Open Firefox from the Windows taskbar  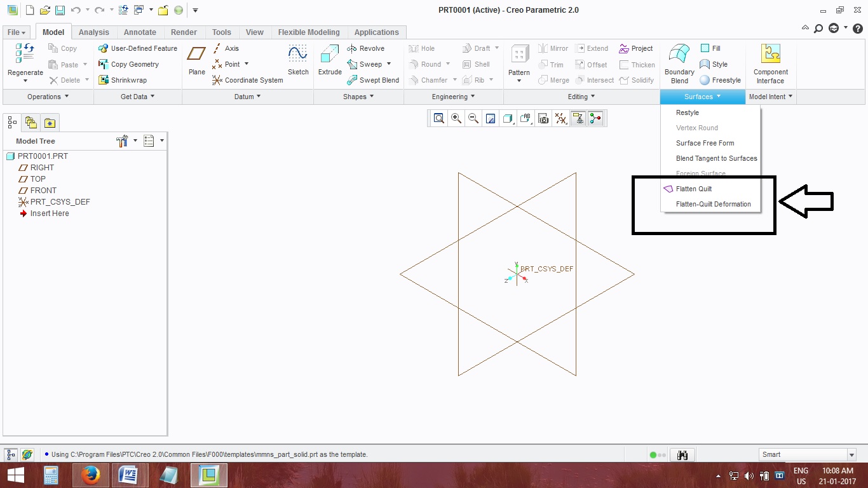[91, 475]
